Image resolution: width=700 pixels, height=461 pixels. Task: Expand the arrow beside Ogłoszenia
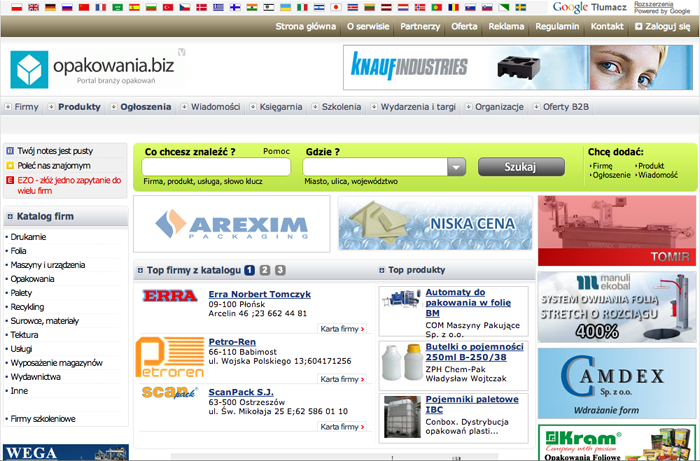114,107
